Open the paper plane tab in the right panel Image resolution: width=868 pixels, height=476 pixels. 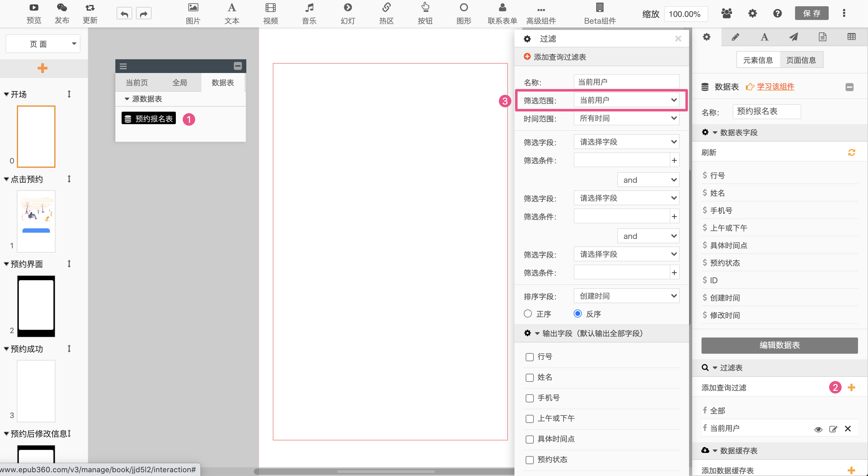coord(793,37)
